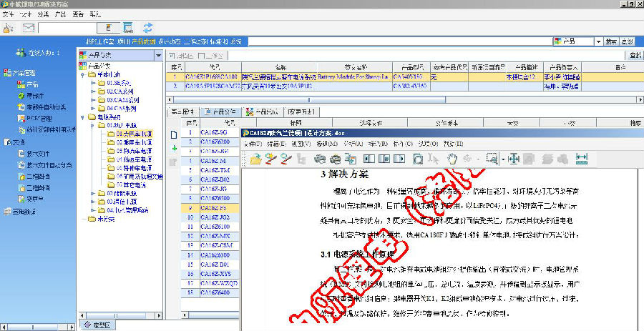
Task: Expand the 04.CAS系列 tree node
Action: click(93, 108)
